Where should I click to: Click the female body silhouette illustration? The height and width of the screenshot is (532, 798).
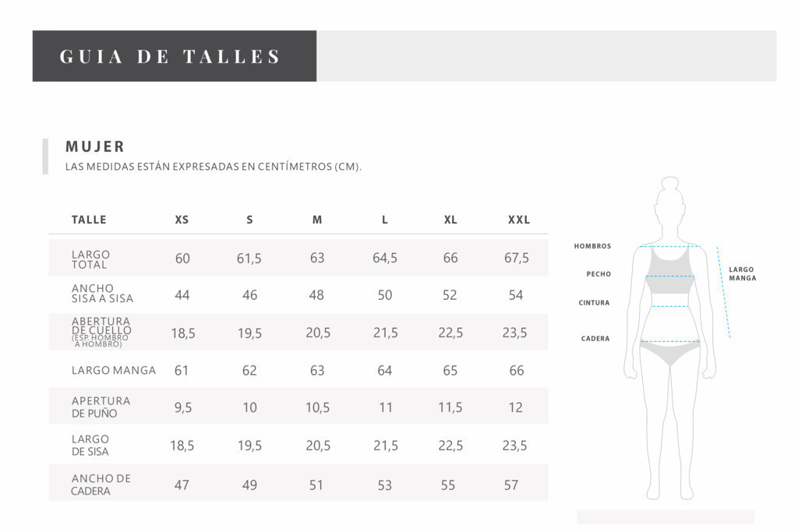click(x=669, y=338)
